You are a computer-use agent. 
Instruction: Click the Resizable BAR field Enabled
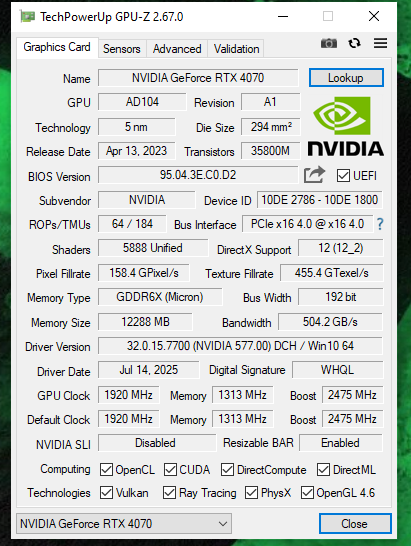pyautogui.click(x=341, y=443)
